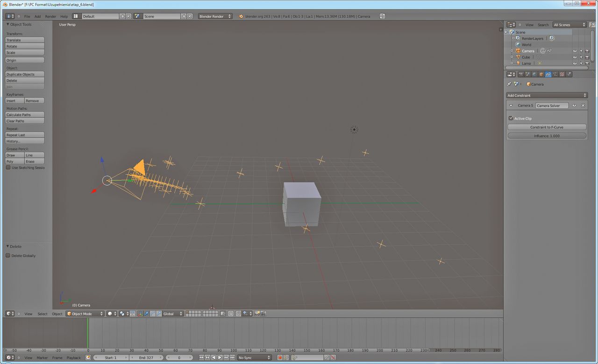Screen dimensions: 598x364
Task: Click the insert keyframe key icon
Action: click(x=327, y=357)
